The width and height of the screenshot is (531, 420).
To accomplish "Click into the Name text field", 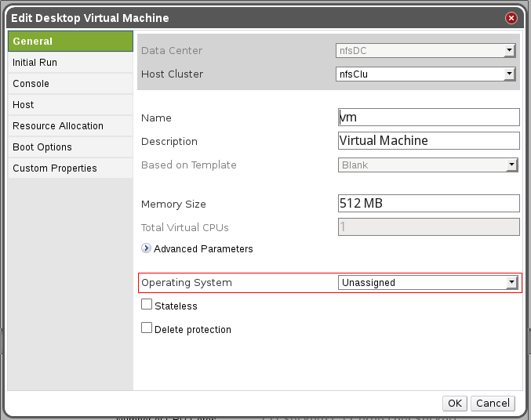I will click(428, 118).
